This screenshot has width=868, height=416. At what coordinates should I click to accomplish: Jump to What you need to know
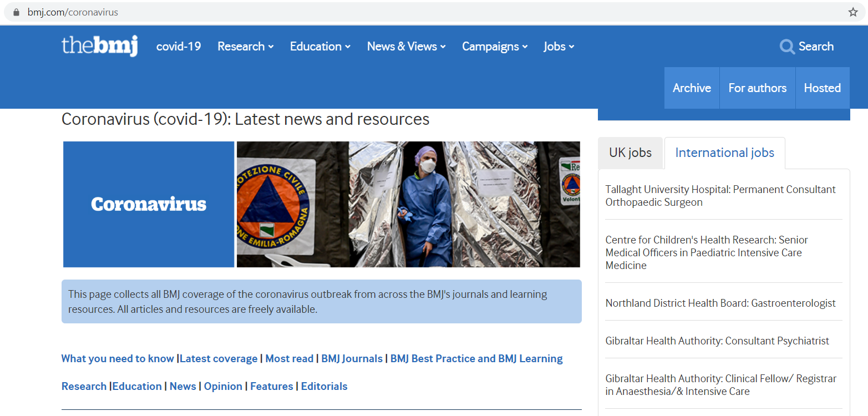pyautogui.click(x=118, y=359)
